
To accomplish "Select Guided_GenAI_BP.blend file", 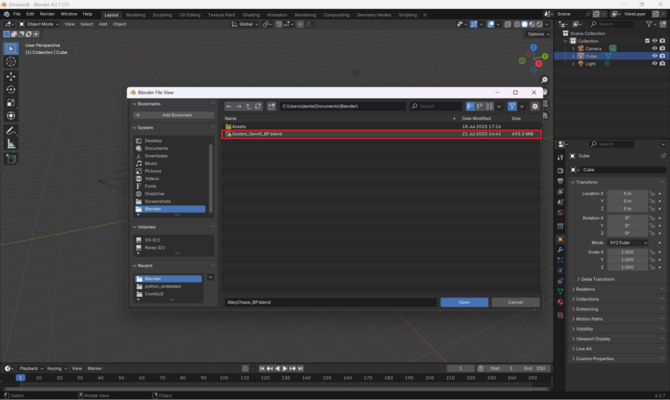I will click(x=381, y=134).
